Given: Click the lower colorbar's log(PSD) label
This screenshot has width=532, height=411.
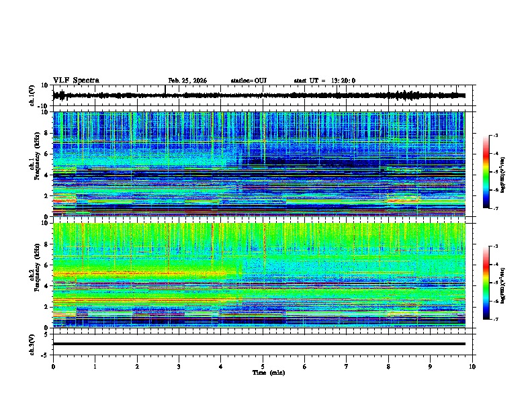Looking at the screenshot, I should (x=503, y=285).
